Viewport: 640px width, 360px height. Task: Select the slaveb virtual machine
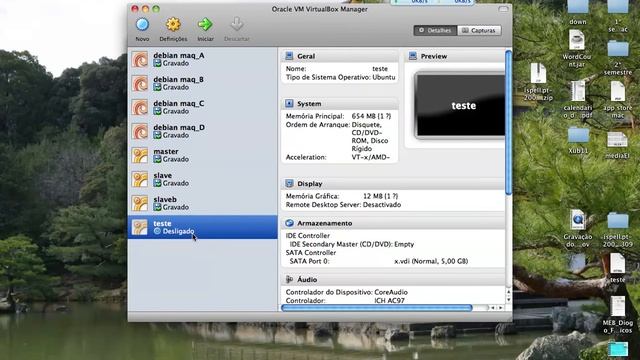202,204
